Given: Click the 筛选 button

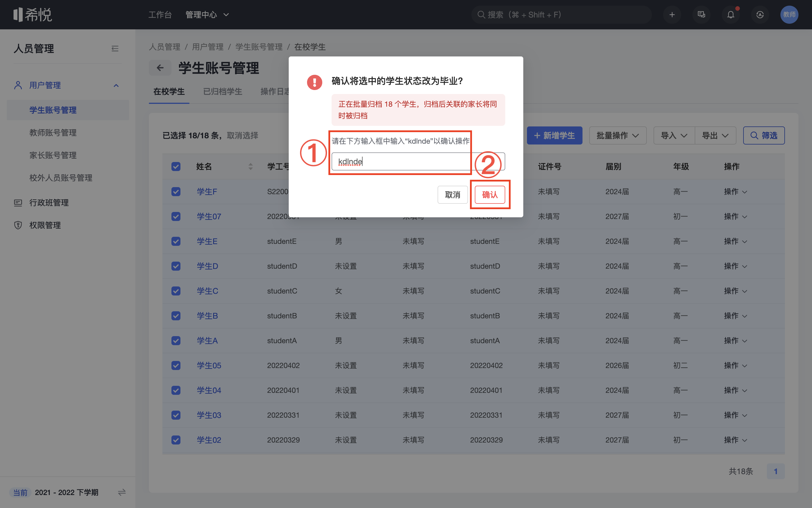Looking at the screenshot, I should tap(764, 135).
